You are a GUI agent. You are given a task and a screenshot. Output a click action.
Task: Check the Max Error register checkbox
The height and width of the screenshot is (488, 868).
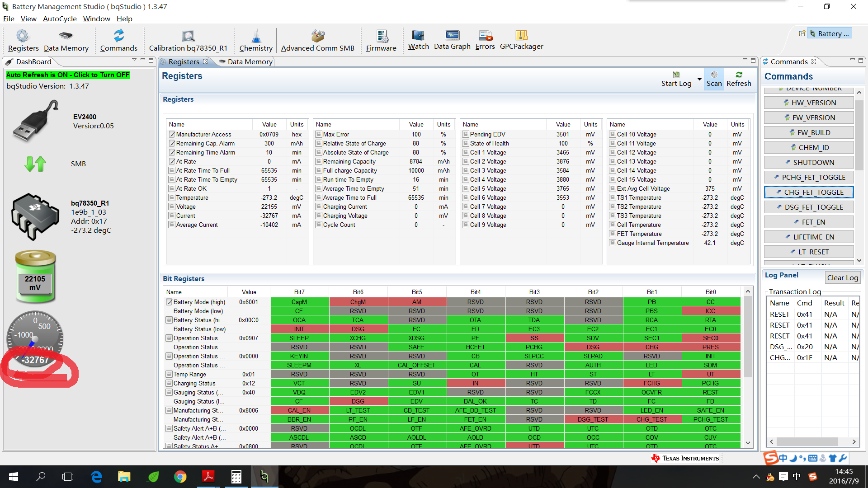(319, 134)
